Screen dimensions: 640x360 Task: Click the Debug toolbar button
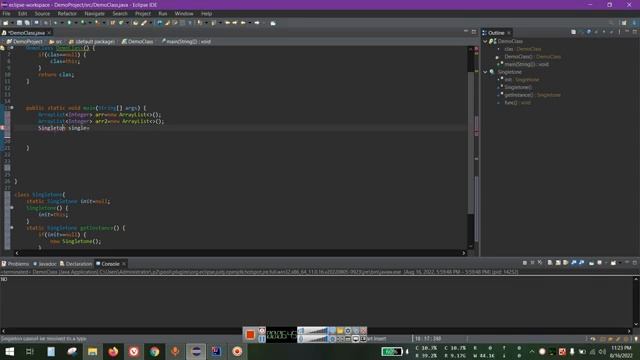pos(56,23)
